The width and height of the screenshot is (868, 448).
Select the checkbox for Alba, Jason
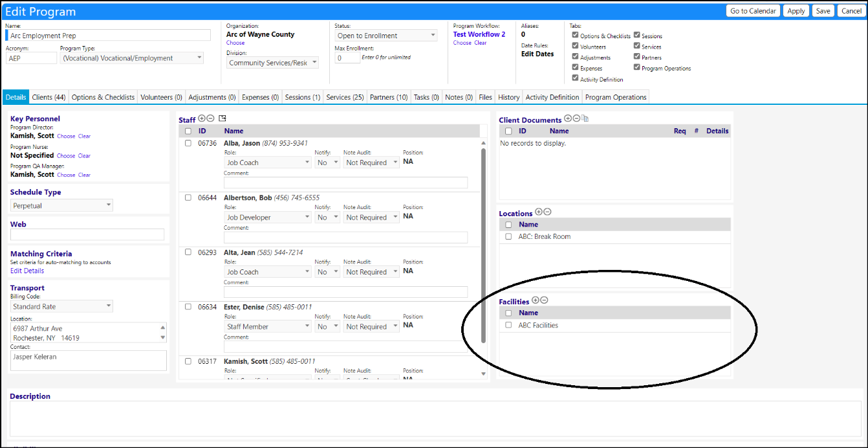pyautogui.click(x=188, y=143)
